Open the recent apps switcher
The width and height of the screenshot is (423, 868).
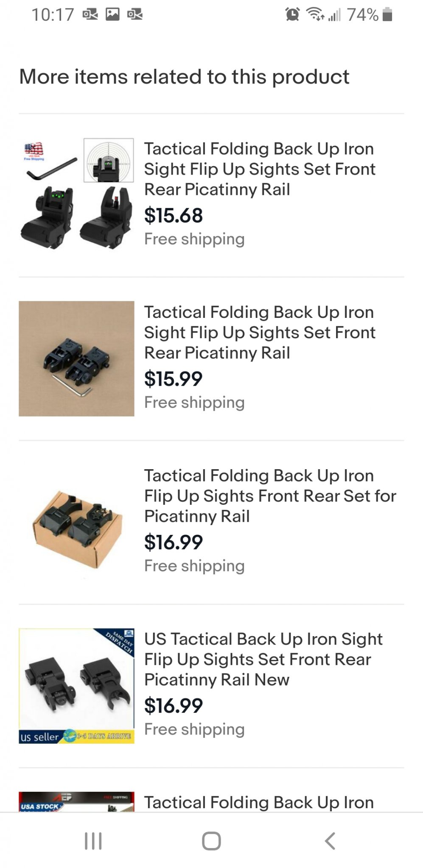[x=93, y=841]
